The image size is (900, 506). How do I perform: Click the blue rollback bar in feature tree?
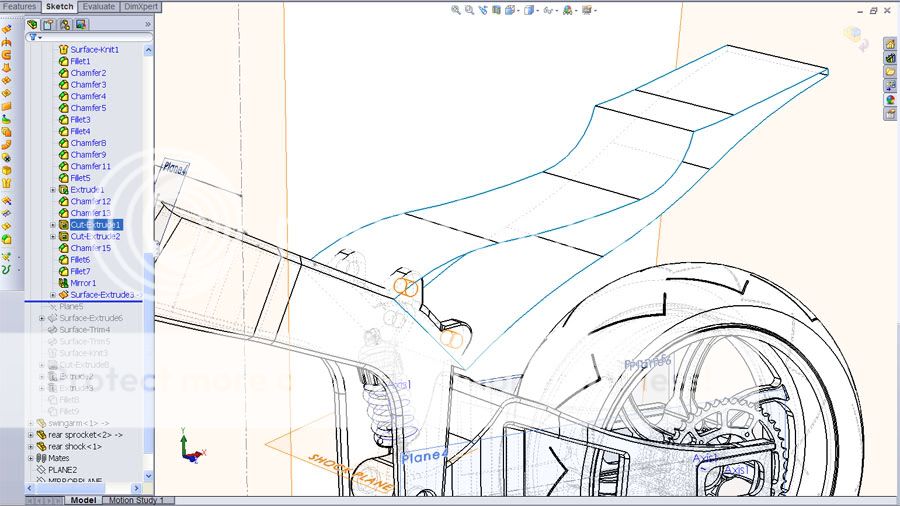tap(83, 301)
